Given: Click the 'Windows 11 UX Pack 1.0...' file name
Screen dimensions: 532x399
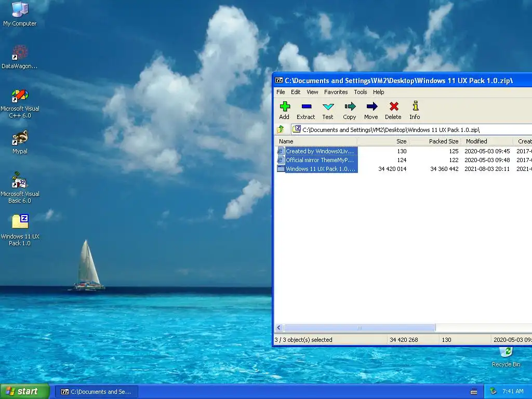Looking at the screenshot, I should 320,169.
